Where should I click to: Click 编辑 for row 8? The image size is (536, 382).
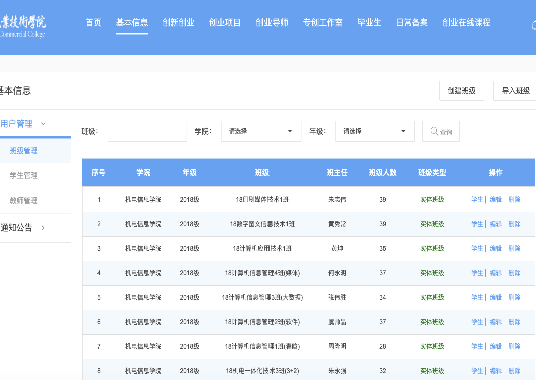(496, 371)
